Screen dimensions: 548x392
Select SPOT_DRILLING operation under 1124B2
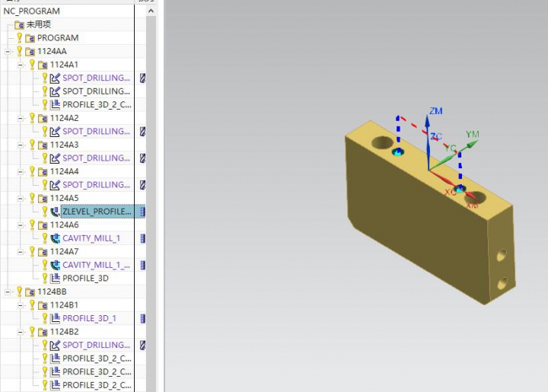[x=96, y=345]
